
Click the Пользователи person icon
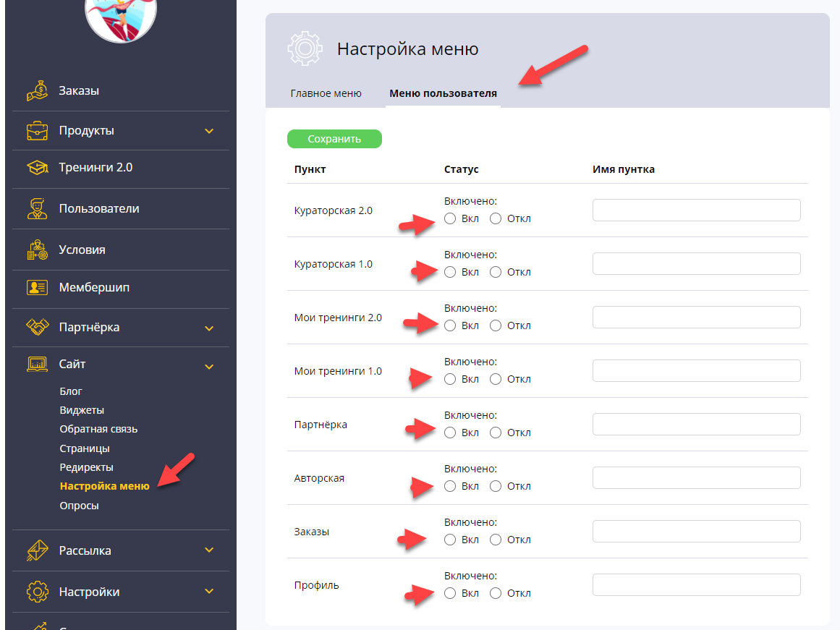tap(37, 208)
